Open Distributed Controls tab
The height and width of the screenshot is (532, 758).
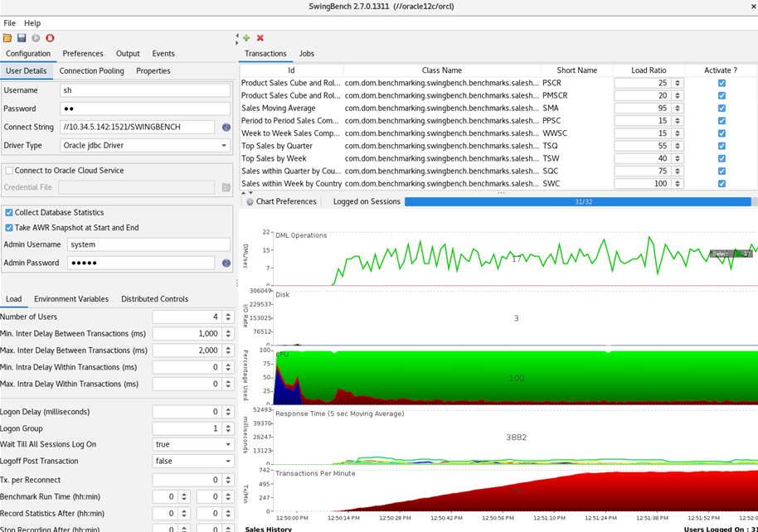pyautogui.click(x=155, y=299)
